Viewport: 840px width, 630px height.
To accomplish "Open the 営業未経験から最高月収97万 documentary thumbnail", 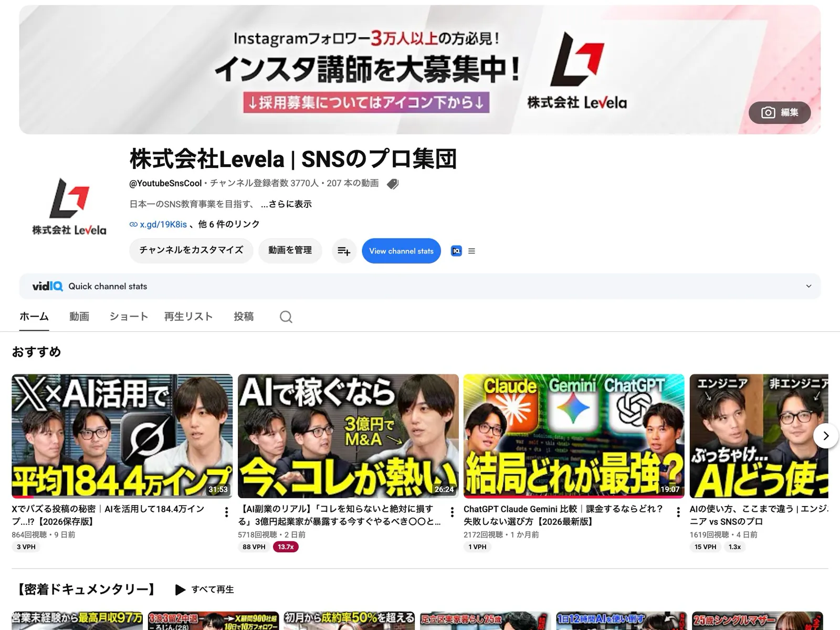I will point(77,621).
